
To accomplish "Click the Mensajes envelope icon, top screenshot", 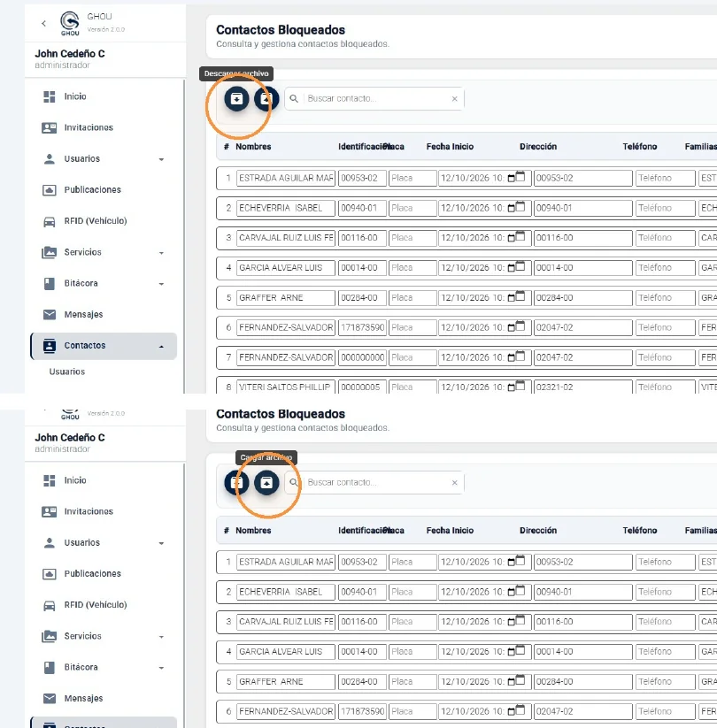I will coord(50,314).
